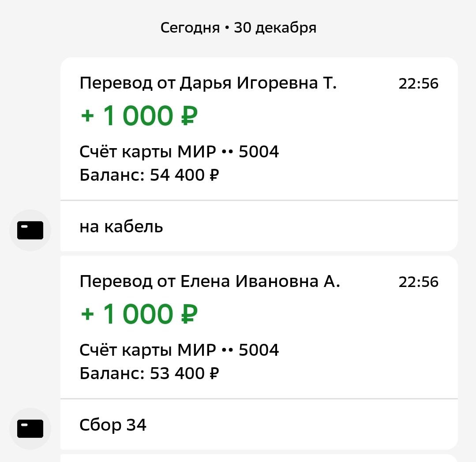Open transfer from Дарья Игоревна Т.
Viewport: 476px width, 462px height.
(x=208, y=83)
